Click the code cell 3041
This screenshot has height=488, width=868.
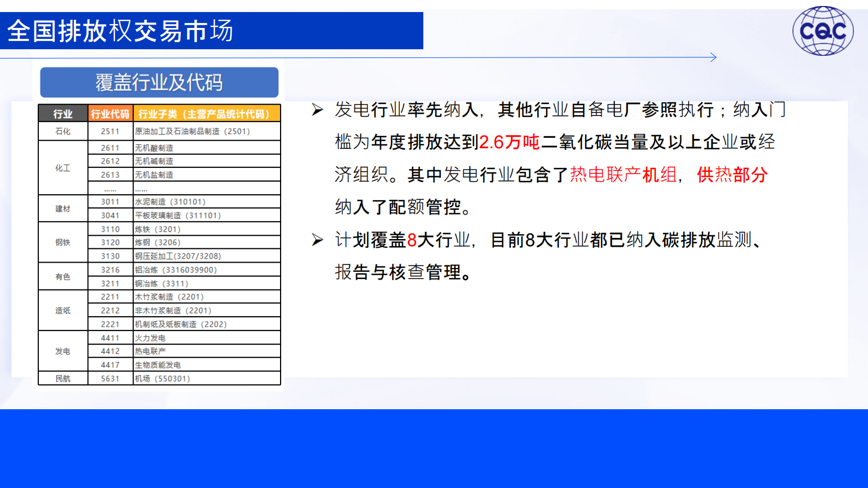pos(110,216)
